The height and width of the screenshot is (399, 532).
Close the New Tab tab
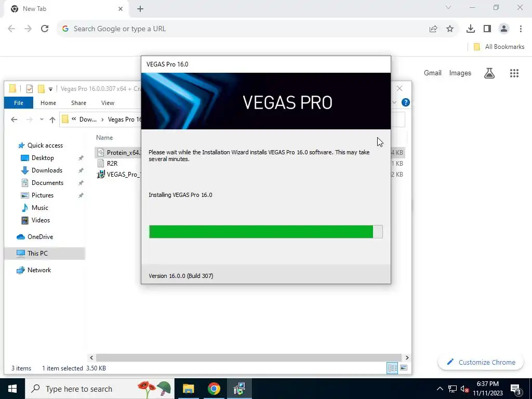click(121, 9)
